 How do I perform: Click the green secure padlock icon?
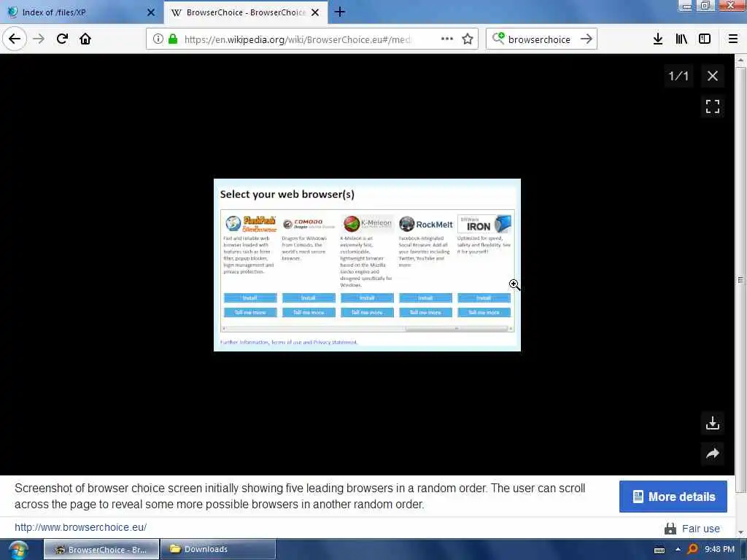(173, 39)
